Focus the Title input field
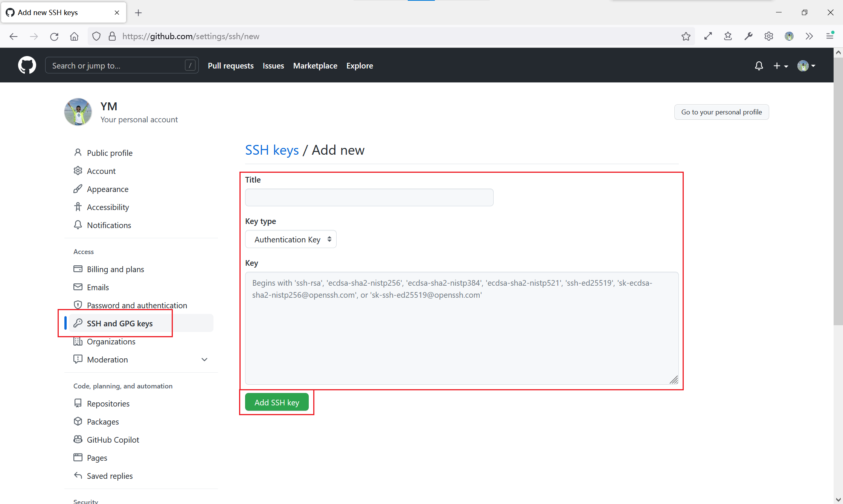Viewport: 843px width, 504px height. coord(369,198)
